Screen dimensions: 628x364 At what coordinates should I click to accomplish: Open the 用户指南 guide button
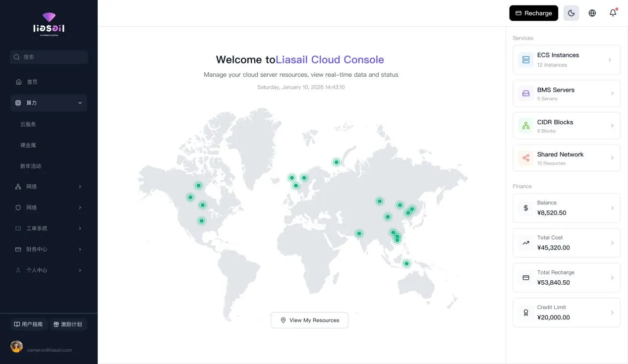(x=29, y=324)
